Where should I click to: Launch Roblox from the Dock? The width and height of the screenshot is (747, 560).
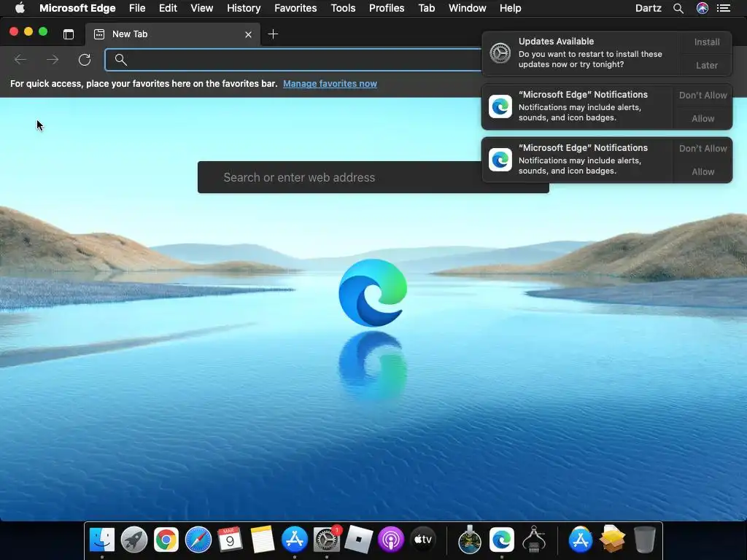click(x=358, y=540)
